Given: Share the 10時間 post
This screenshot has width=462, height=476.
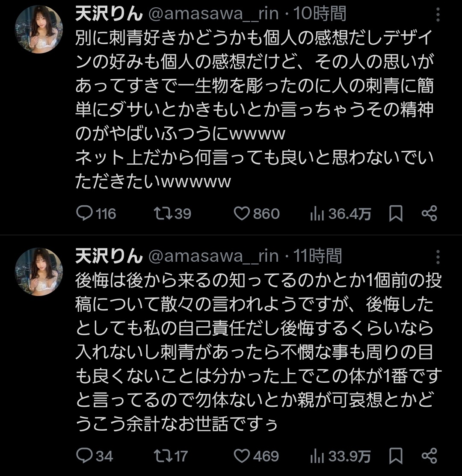Looking at the screenshot, I should click(x=429, y=213).
